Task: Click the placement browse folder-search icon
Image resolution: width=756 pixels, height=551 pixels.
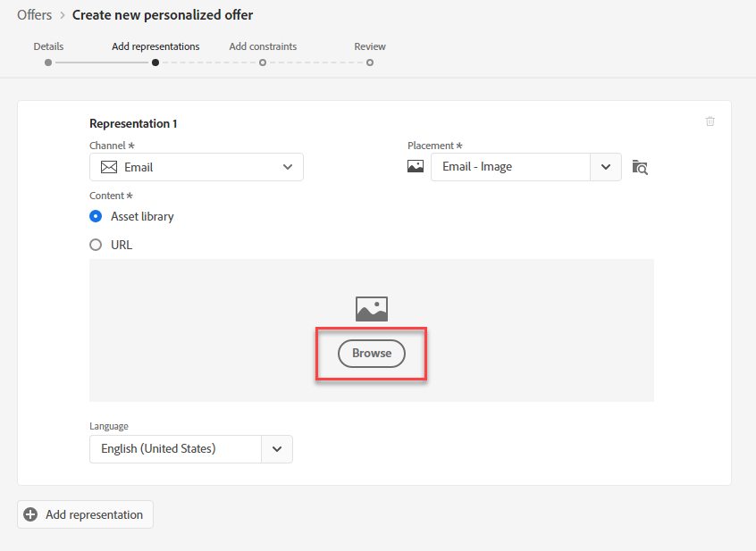Action: coord(640,167)
